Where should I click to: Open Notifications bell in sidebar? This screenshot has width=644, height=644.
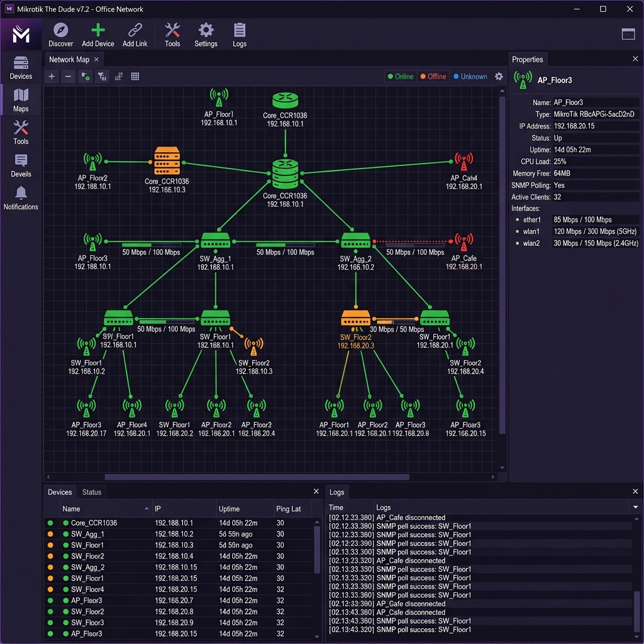[x=21, y=198]
